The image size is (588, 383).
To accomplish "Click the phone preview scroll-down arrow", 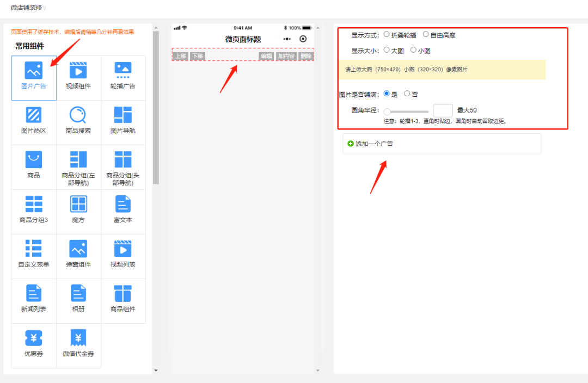I will (317, 370).
